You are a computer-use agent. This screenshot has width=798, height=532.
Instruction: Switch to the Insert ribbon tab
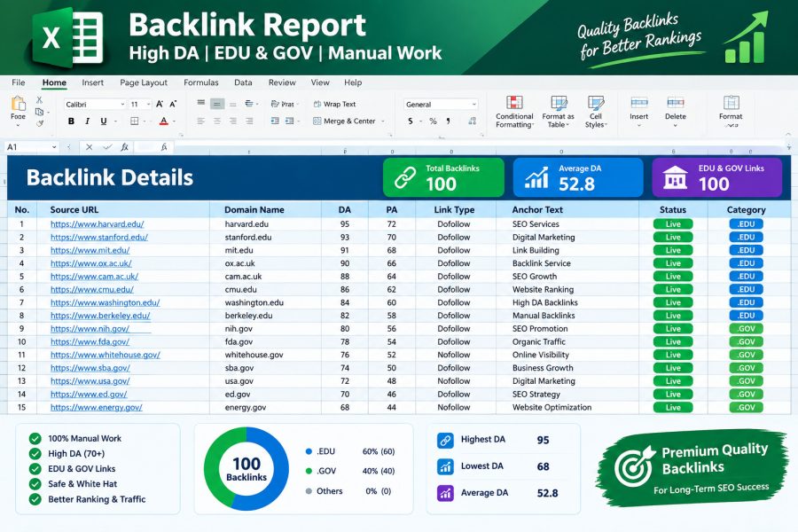pos(92,82)
